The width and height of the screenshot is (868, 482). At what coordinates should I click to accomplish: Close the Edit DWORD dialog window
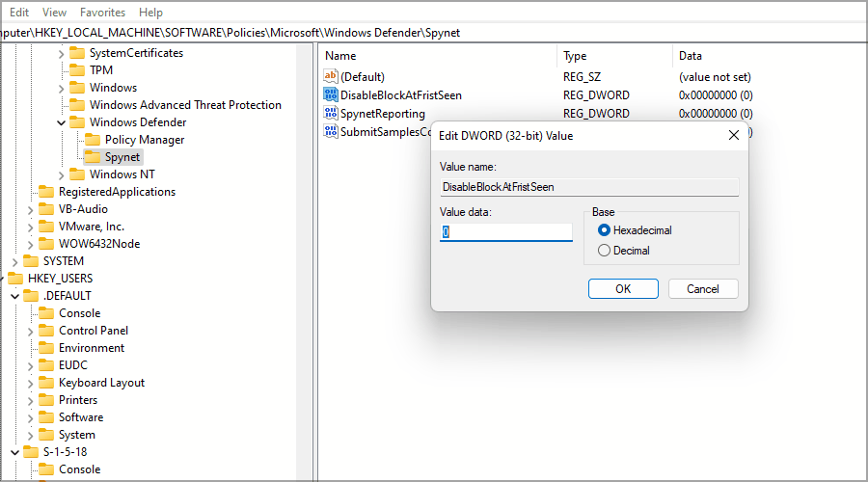click(x=733, y=136)
